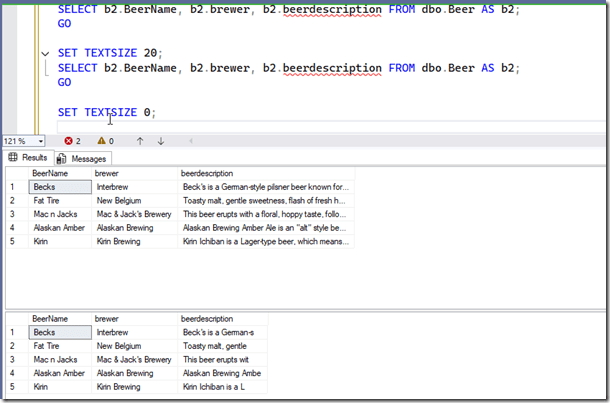This screenshot has height=403, width=610.
Task: Switch to the Results tab
Action: [28, 158]
